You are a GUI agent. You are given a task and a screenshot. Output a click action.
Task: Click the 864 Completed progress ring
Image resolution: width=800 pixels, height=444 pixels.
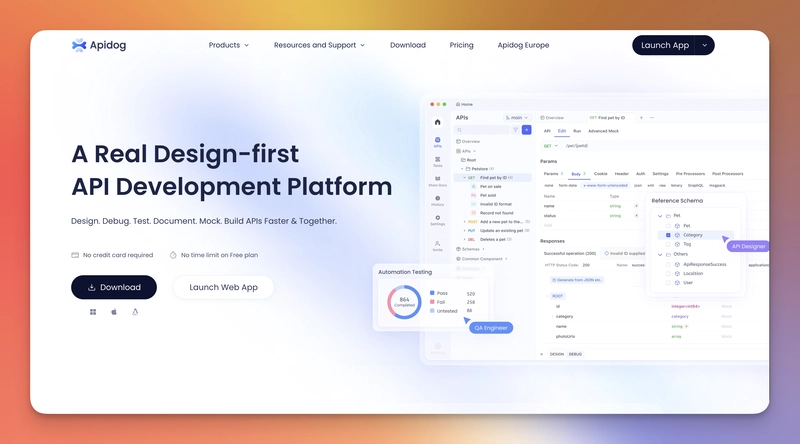404,302
